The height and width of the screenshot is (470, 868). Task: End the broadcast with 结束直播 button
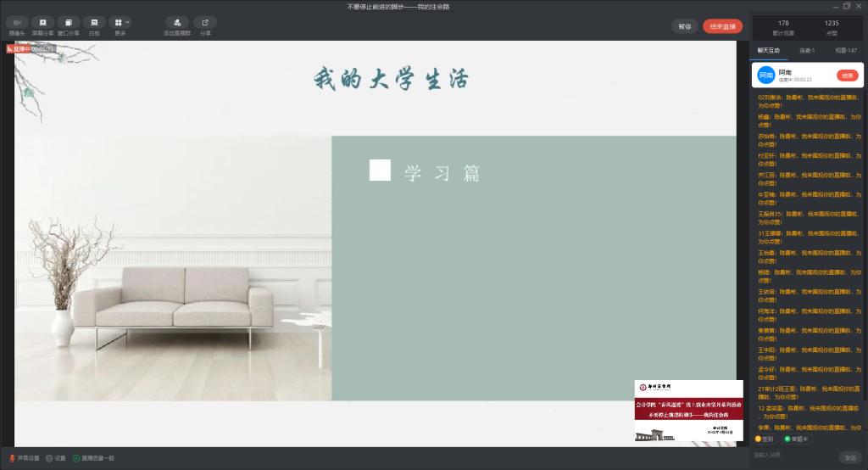[722, 26]
